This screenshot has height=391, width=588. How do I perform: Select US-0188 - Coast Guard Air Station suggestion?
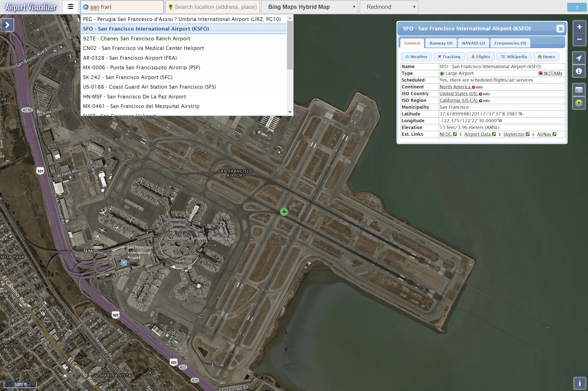click(183, 87)
